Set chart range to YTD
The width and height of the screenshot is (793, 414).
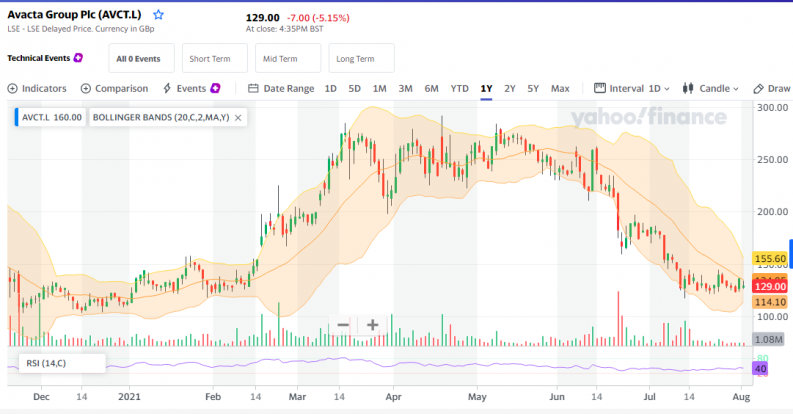coord(460,88)
